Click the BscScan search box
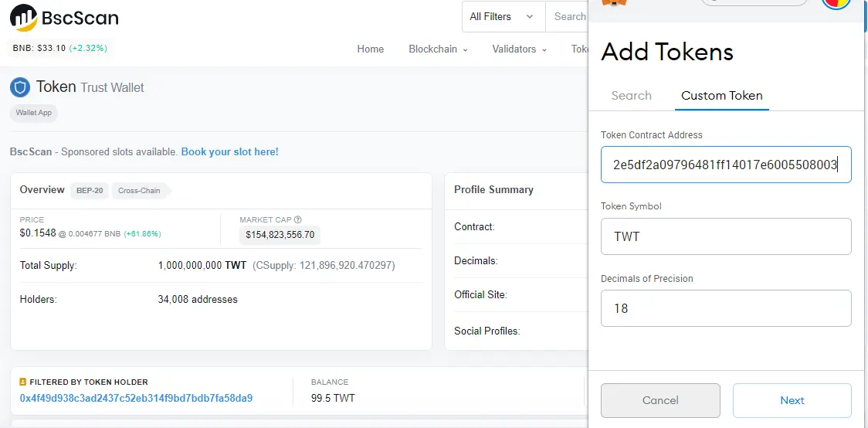 pyautogui.click(x=567, y=17)
